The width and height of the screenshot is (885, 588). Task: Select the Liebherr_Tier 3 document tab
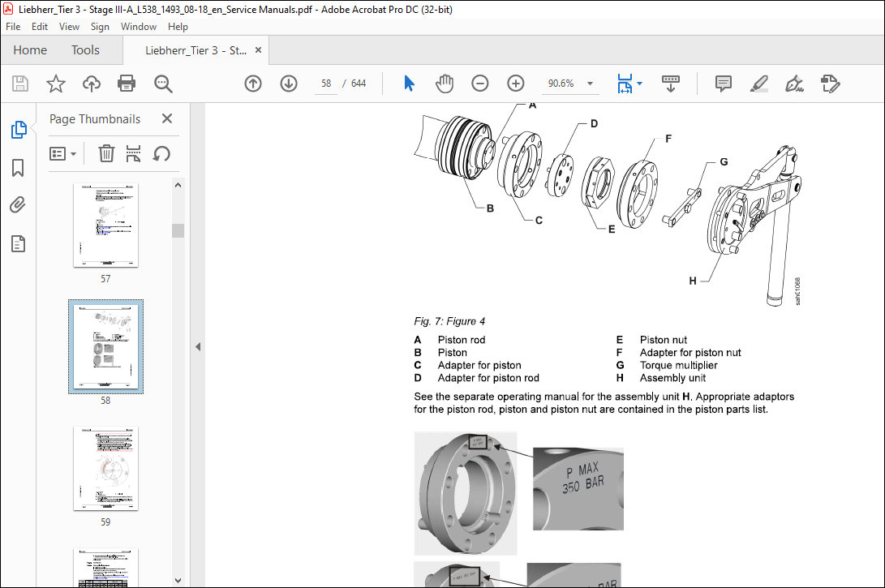coord(195,50)
